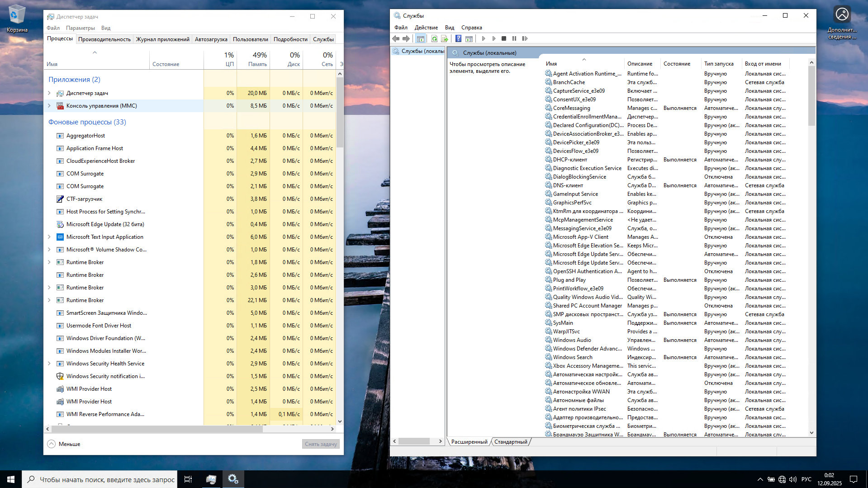Click the Task Manager vertical scrollbar thumb
The image size is (868, 488).
click(340, 112)
